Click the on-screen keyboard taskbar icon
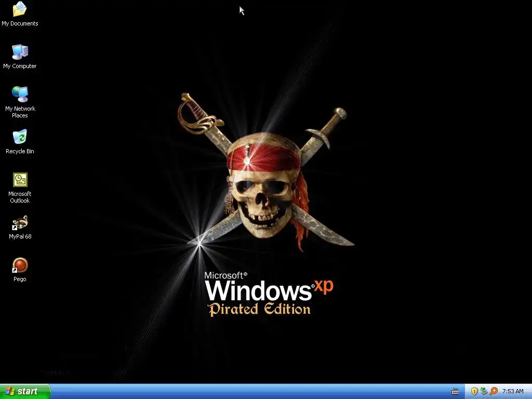The image size is (532, 399). (455, 392)
